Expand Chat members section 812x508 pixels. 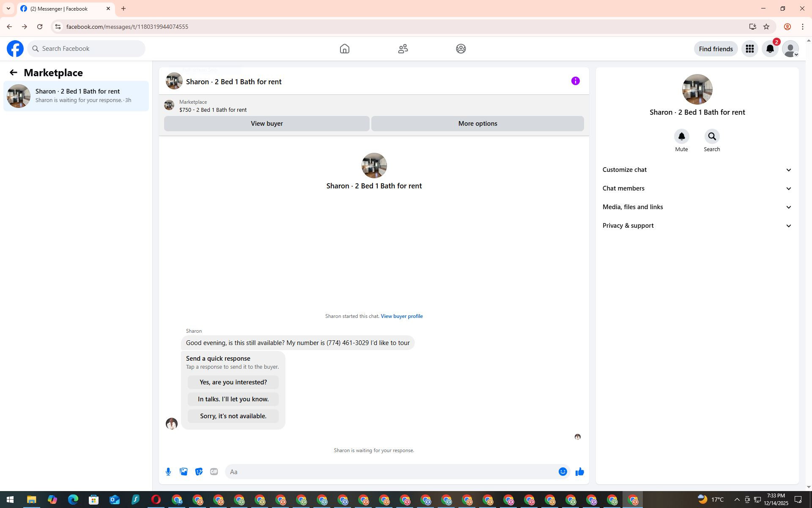(x=697, y=188)
